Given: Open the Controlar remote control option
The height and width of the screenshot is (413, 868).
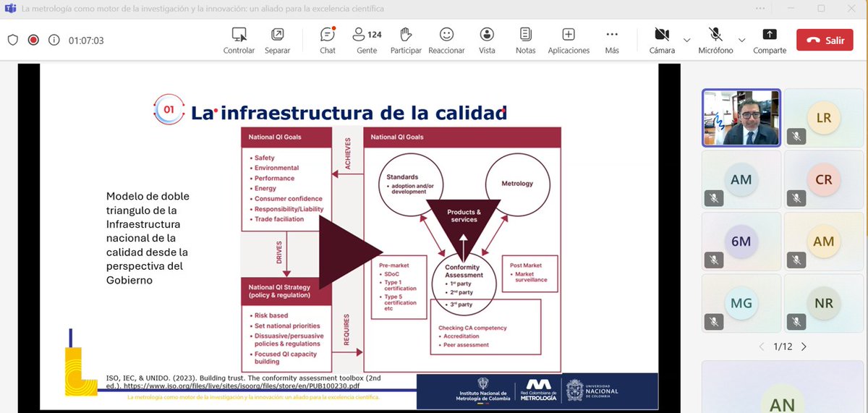Looking at the screenshot, I should click(x=239, y=41).
